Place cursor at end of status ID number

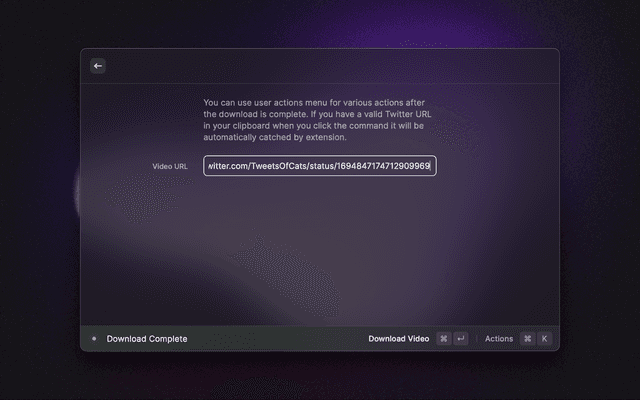pyautogui.click(x=431, y=166)
